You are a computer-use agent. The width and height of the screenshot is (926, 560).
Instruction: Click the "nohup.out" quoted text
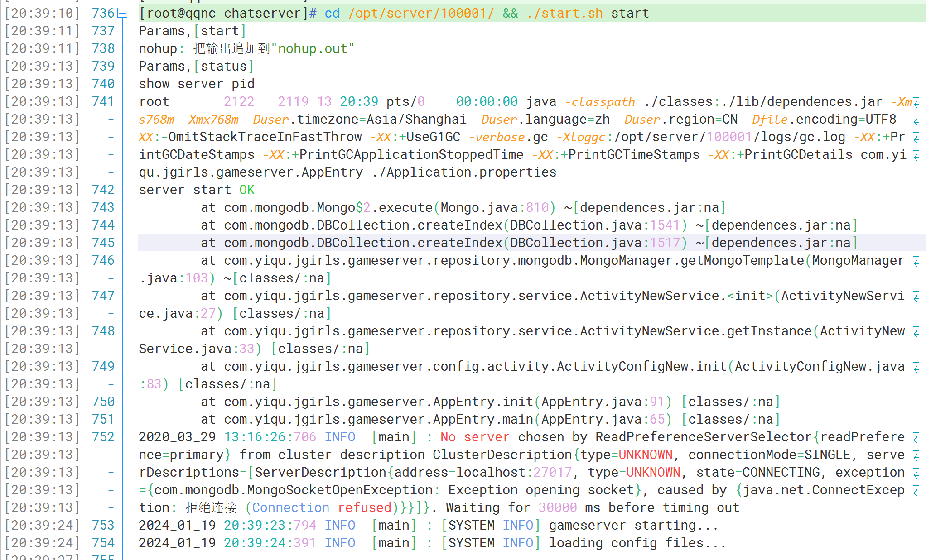click(x=313, y=48)
